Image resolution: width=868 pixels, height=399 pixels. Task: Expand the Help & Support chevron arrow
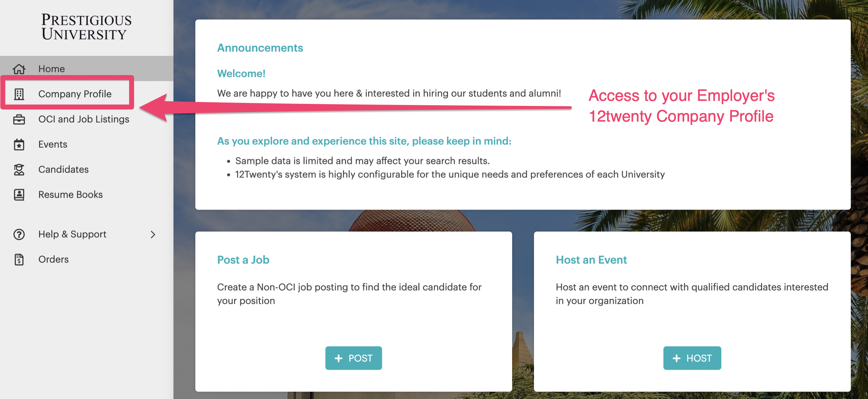153,234
